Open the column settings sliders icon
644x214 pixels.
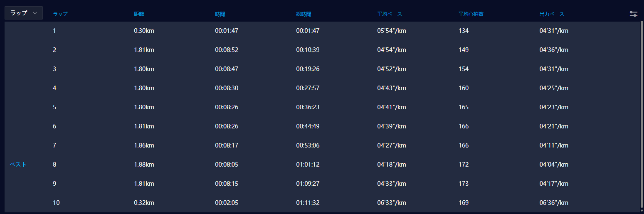(x=633, y=14)
